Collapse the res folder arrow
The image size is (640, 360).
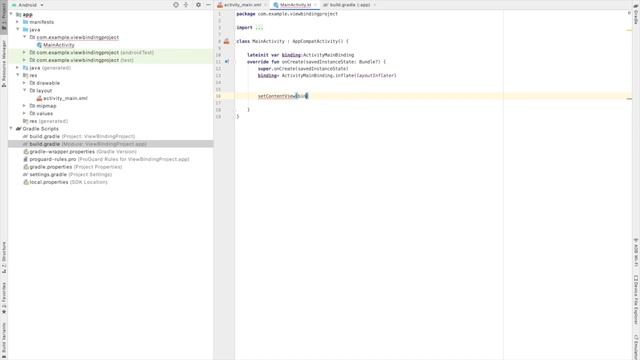click(18, 75)
